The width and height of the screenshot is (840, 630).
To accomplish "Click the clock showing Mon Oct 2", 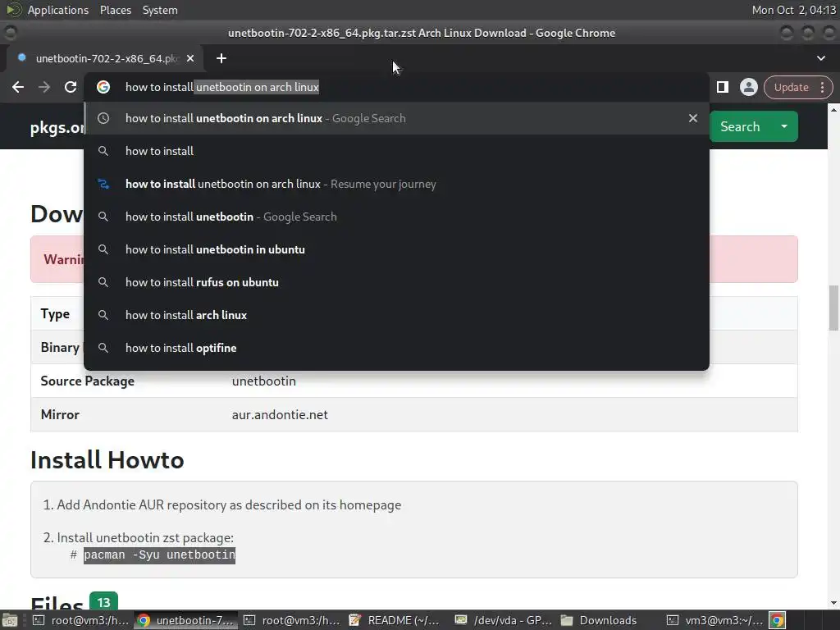I will pos(793,10).
